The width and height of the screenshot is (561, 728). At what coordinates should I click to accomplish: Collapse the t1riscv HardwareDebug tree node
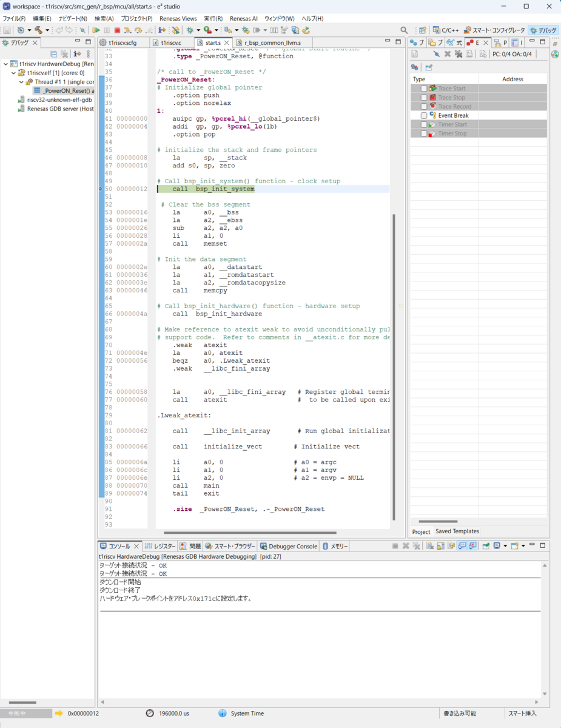[5, 64]
